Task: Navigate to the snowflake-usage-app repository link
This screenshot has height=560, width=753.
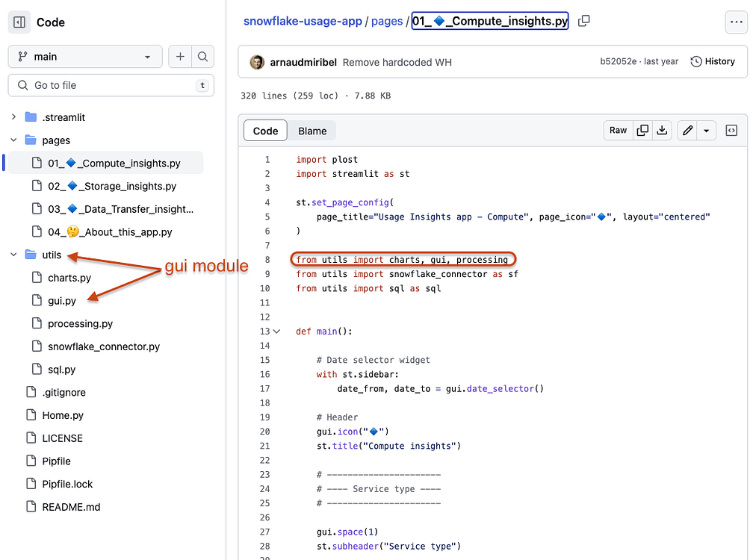Action: coord(303,21)
